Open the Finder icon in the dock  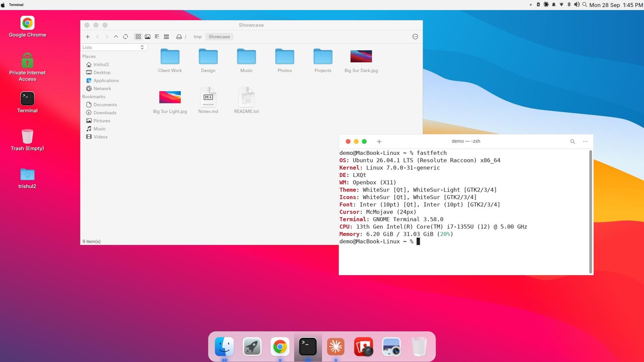224,346
